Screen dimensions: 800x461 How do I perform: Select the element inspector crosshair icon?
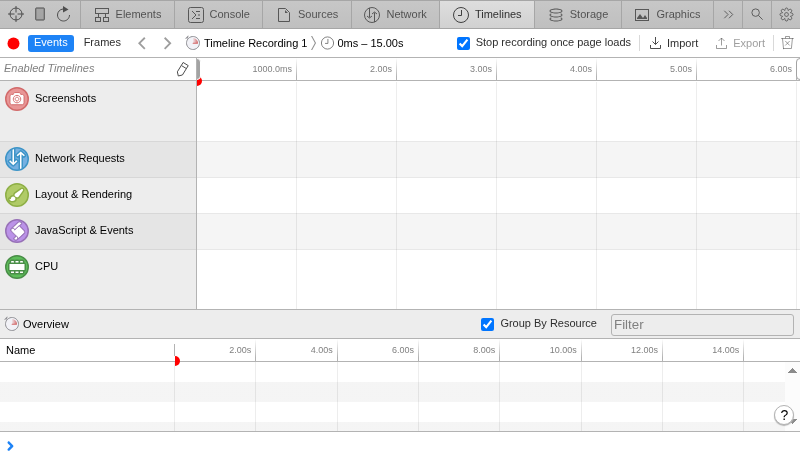tap(15, 14)
